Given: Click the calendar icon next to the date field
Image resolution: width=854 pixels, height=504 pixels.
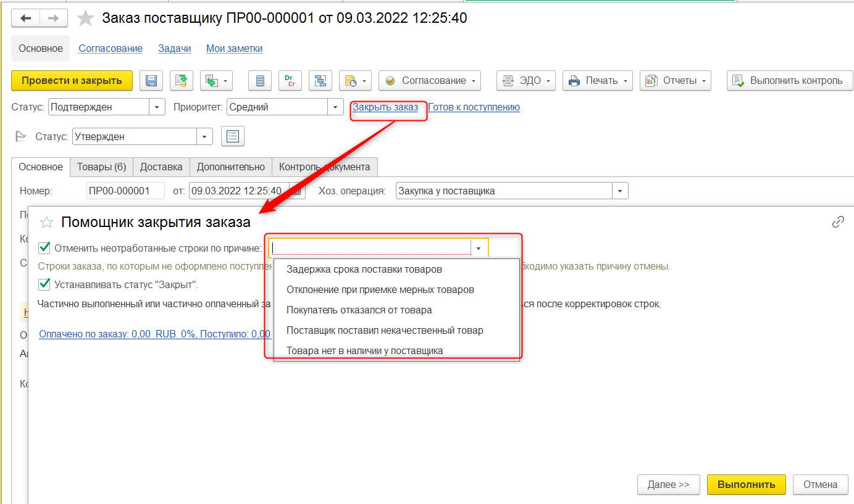Looking at the screenshot, I should pyautogui.click(x=298, y=191).
